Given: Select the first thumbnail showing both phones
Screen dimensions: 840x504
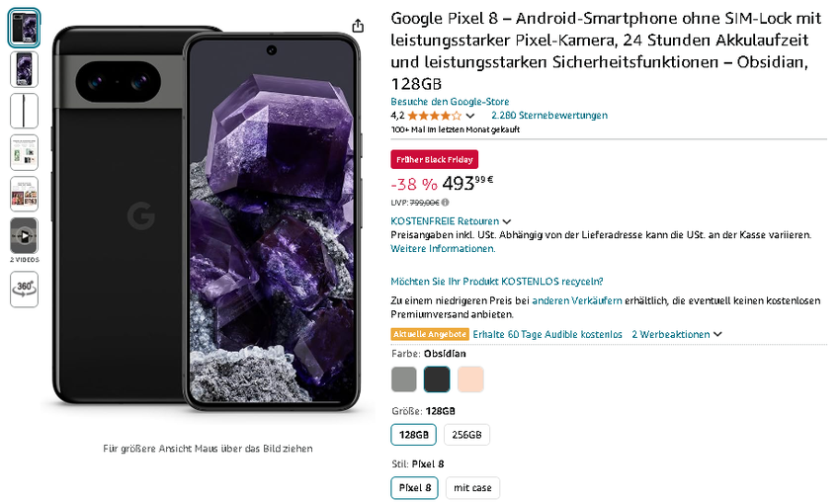Looking at the screenshot, I should [24, 28].
